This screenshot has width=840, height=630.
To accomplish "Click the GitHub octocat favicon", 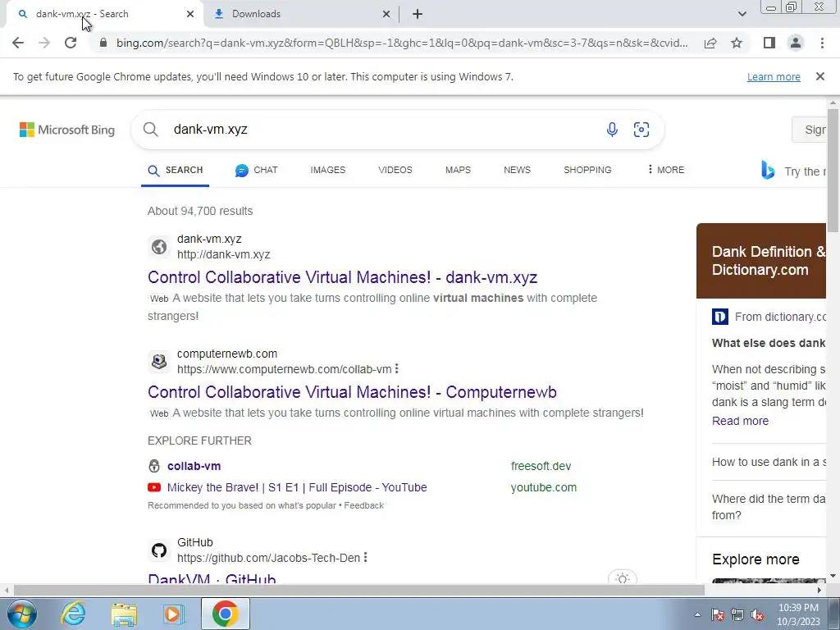I will point(159,550).
